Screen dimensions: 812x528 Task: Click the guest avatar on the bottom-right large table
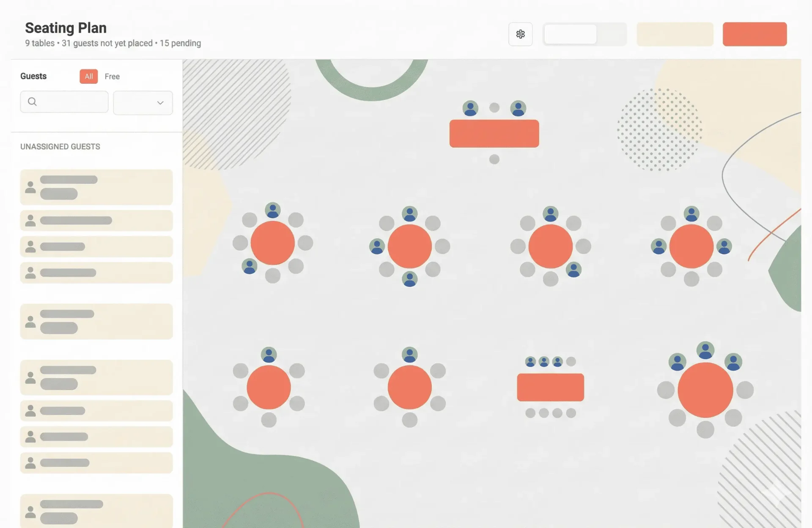705,349
